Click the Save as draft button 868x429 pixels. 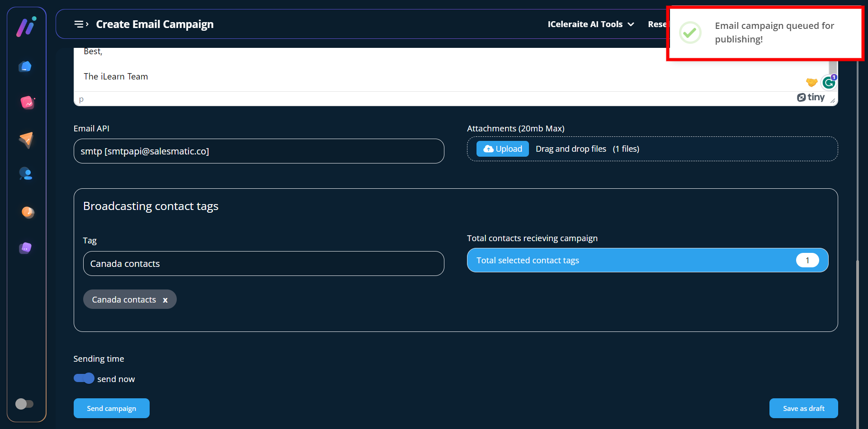coord(803,408)
